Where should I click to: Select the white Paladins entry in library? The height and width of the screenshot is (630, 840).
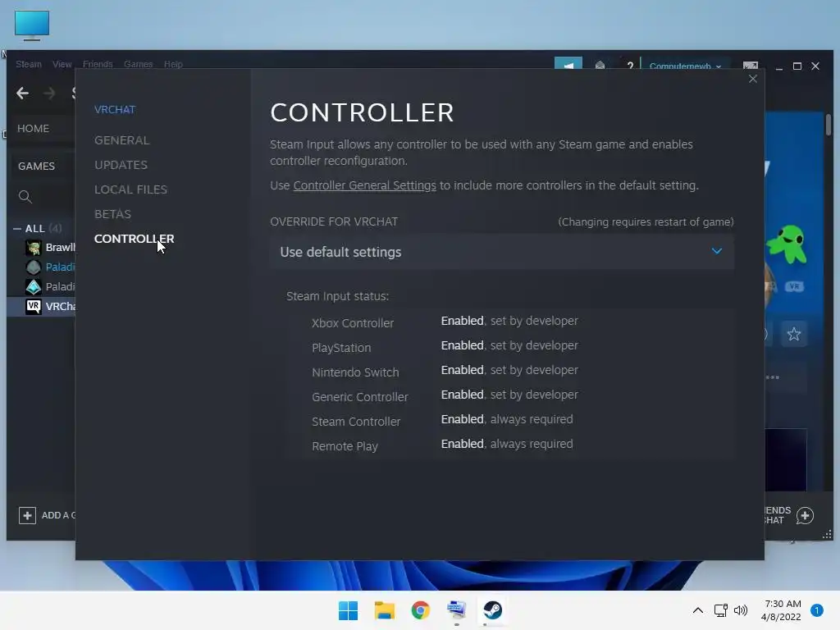coord(60,286)
